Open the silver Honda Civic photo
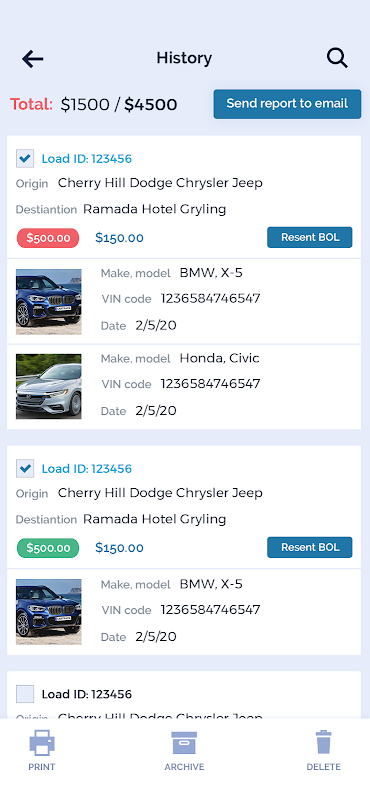 [x=48, y=387]
